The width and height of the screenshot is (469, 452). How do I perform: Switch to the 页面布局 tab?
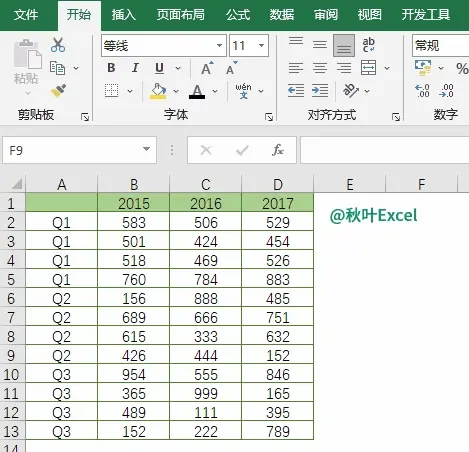181,15
